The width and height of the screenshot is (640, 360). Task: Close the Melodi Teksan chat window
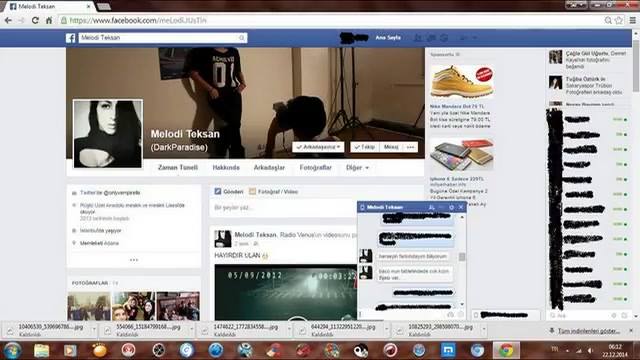(461, 207)
